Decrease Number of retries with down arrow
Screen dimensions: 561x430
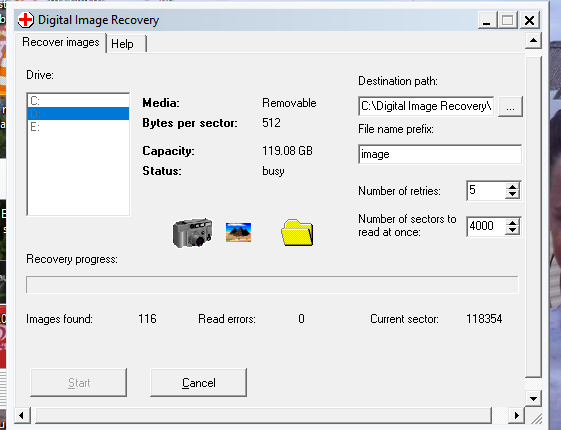pyautogui.click(x=513, y=194)
